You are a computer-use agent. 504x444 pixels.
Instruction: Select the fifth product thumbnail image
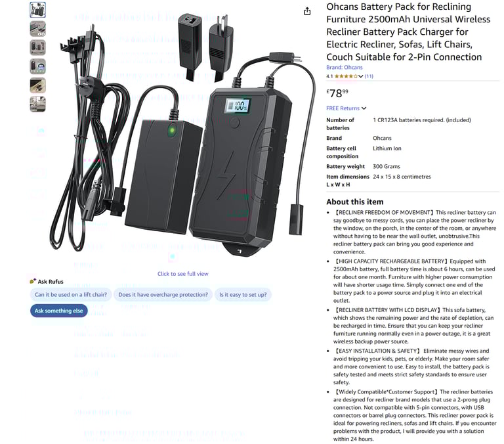click(x=37, y=85)
